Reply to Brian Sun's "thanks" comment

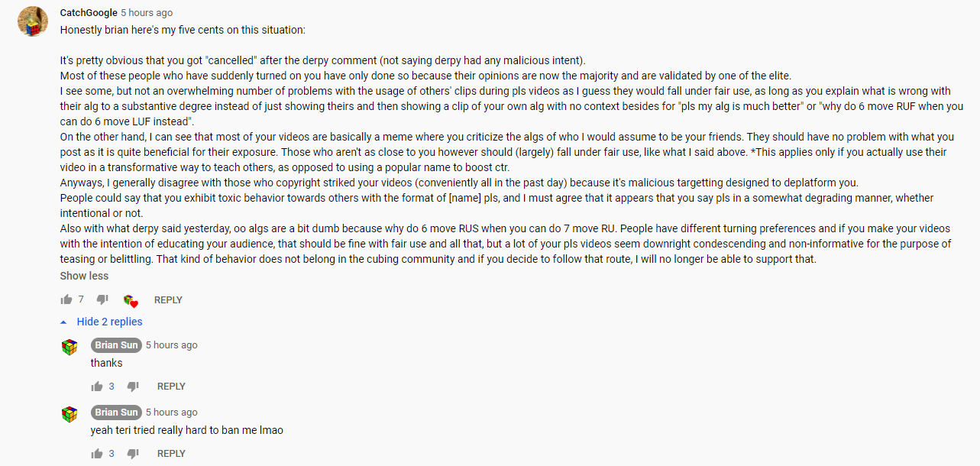pos(171,387)
